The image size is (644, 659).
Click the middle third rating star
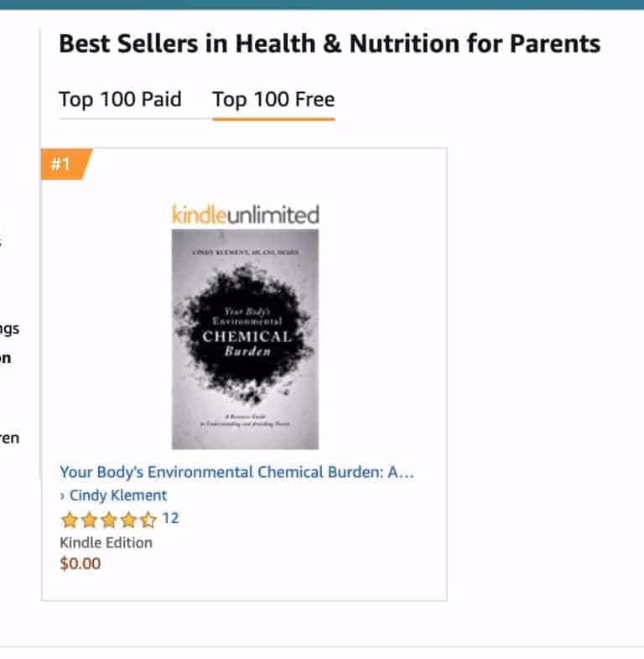109,520
